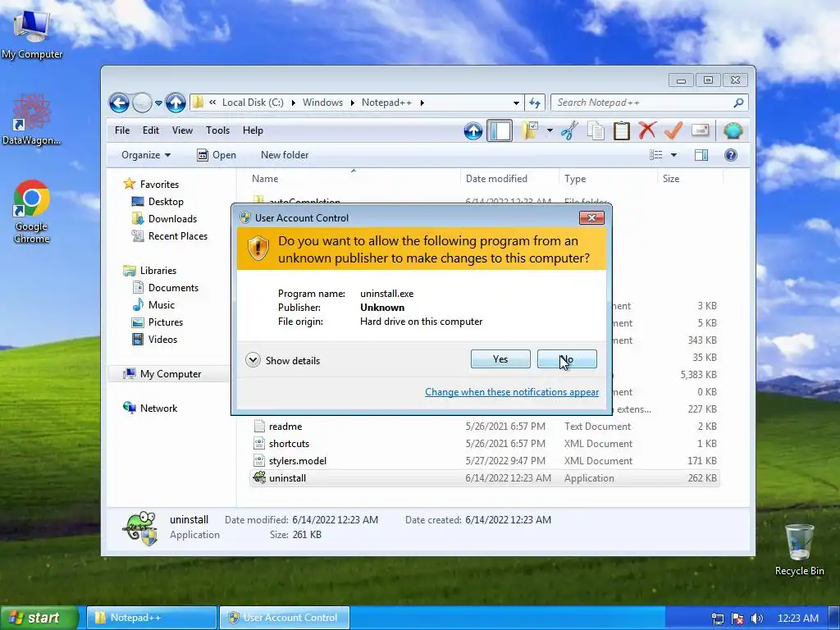Screen dimensions: 840x630
Task: Click the Paste clipboard icon
Action: pos(622,130)
